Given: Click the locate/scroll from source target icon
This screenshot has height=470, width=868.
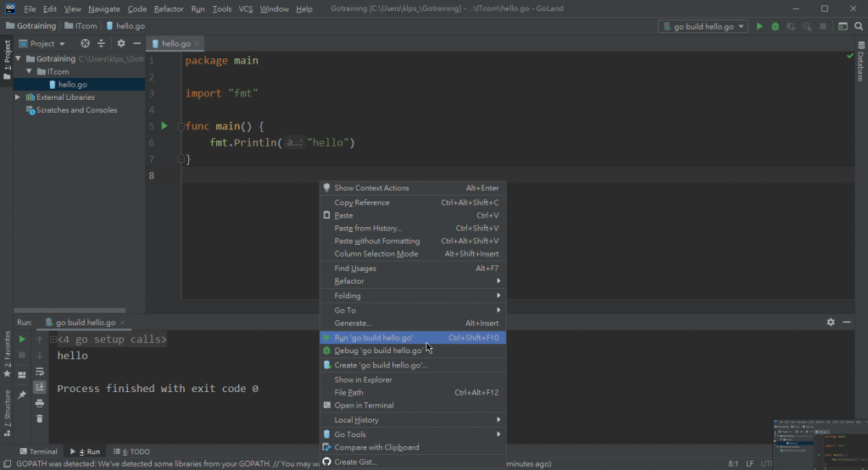Looking at the screenshot, I should (85, 43).
